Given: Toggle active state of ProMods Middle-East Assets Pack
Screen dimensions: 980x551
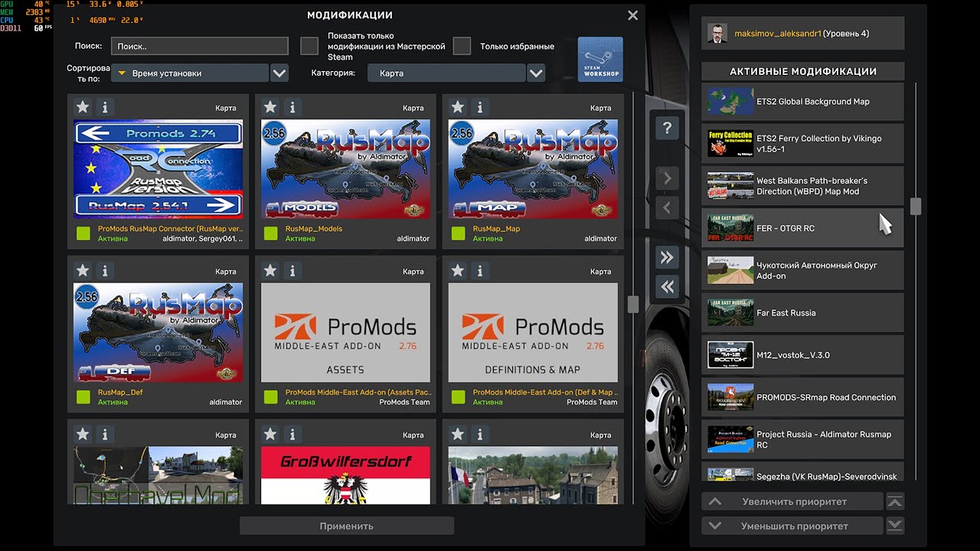Looking at the screenshot, I should click(270, 397).
